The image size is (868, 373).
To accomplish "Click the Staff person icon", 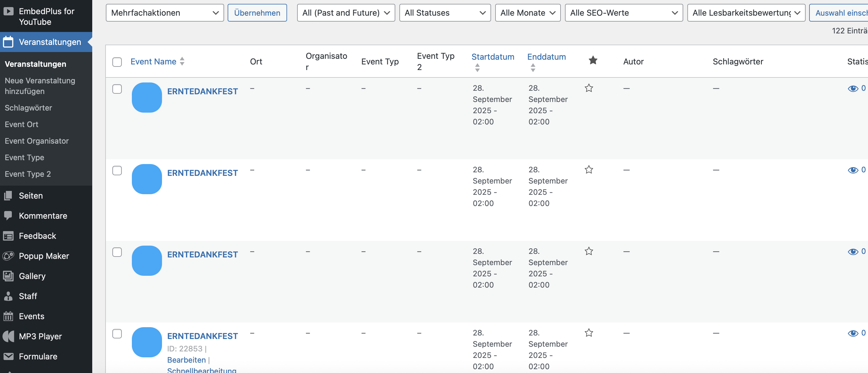I will point(8,296).
